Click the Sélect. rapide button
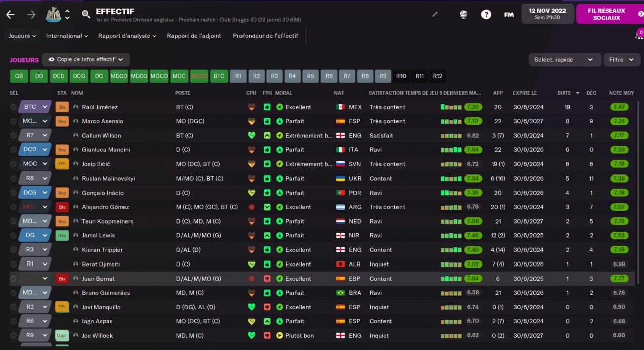The width and height of the screenshot is (644, 350). point(553,59)
